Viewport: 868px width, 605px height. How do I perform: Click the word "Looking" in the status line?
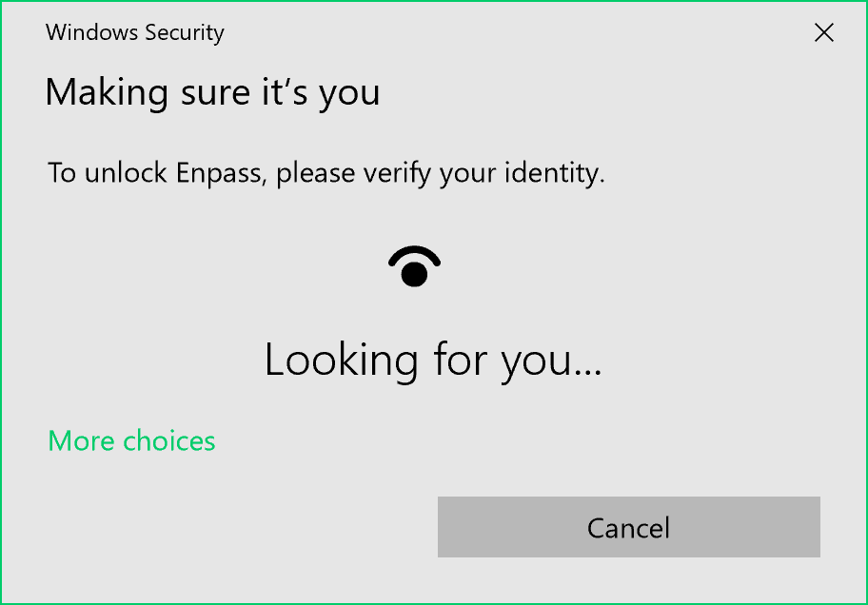tap(341, 361)
